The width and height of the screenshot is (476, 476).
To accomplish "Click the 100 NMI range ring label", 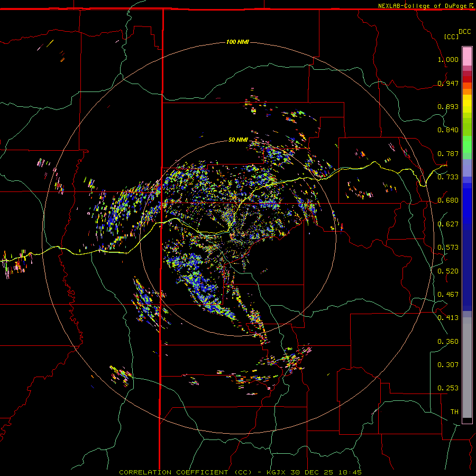I will 237,42.
